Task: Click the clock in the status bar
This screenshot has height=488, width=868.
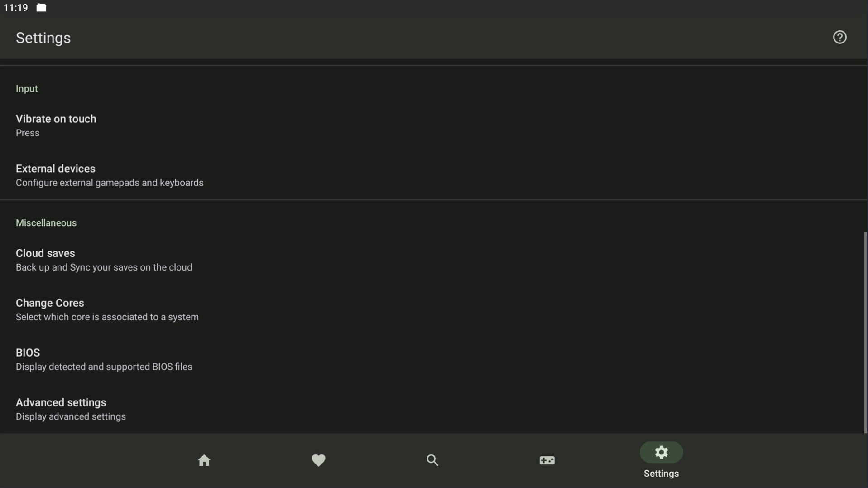Action: point(16,8)
